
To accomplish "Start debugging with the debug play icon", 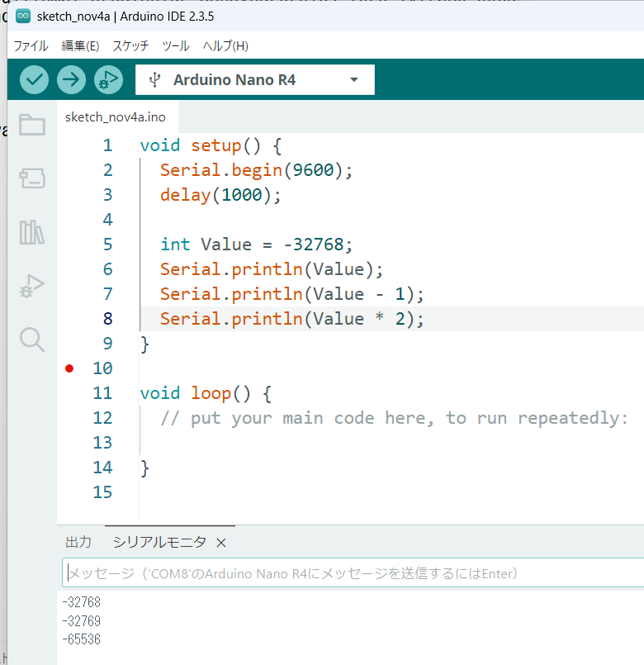I will pyautogui.click(x=108, y=79).
